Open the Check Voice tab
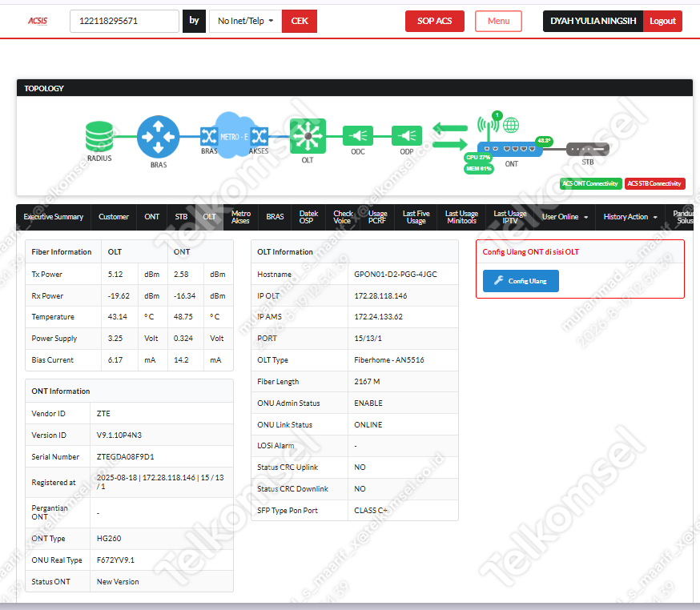 343,217
